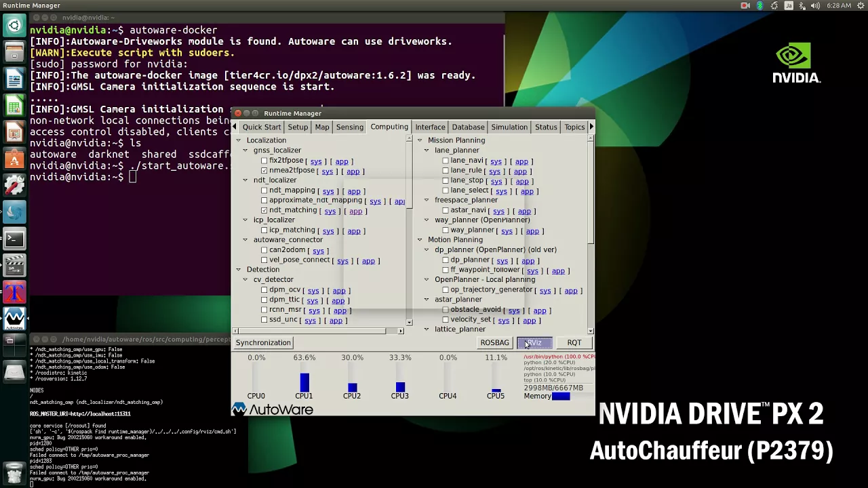This screenshot has width=868, height=488.
Task: Open the video clapperboard app icon
Action: tap(14, 265)
